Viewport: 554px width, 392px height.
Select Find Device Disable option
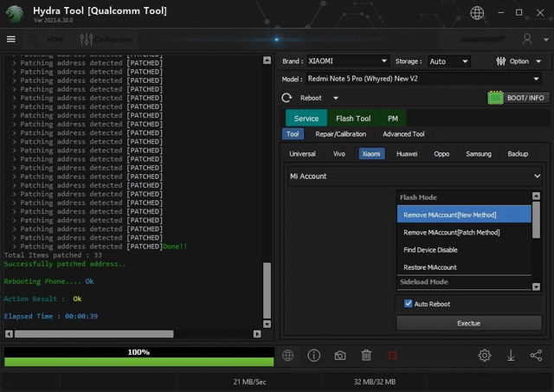point(464,250)
